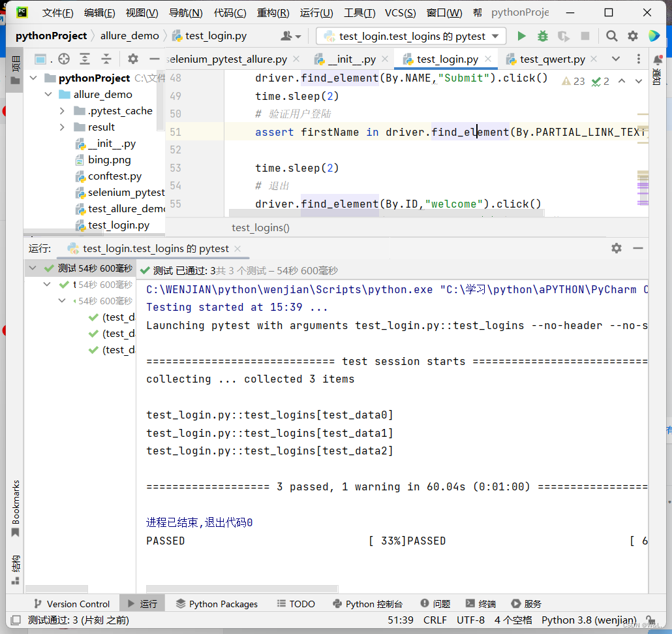
Task: Click horizontal scrollbar of console output
Action: coord(242,589)
